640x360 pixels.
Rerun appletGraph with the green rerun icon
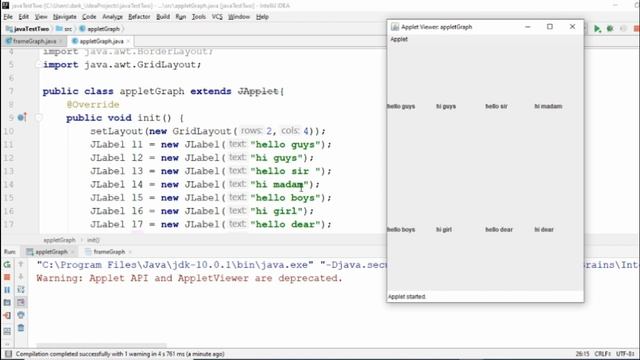coord(7,265)
